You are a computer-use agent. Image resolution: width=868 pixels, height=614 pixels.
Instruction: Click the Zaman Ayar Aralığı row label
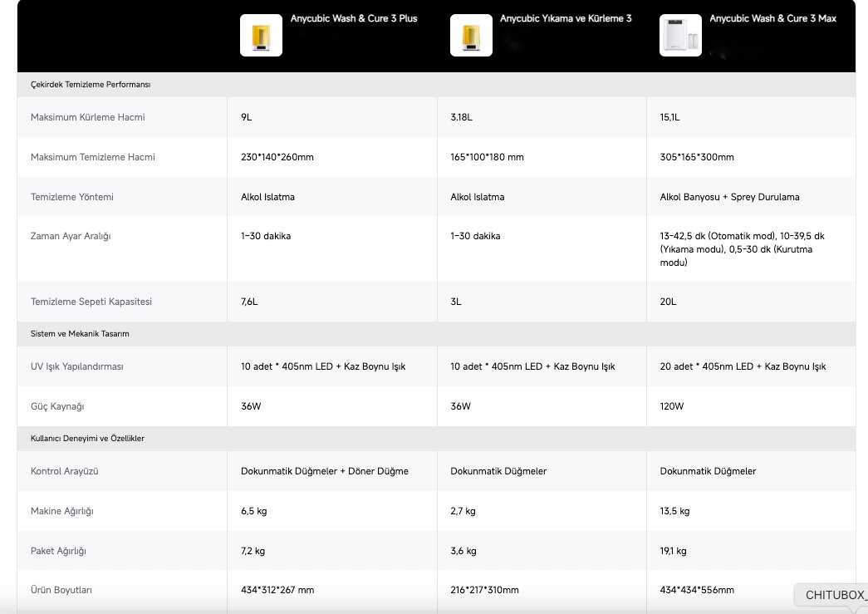point(70,236)
